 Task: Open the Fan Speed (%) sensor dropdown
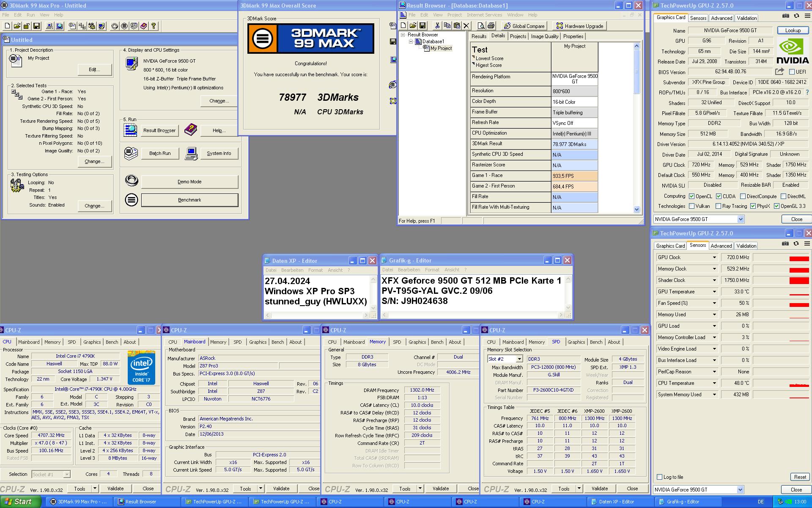[x=714, y=303]
